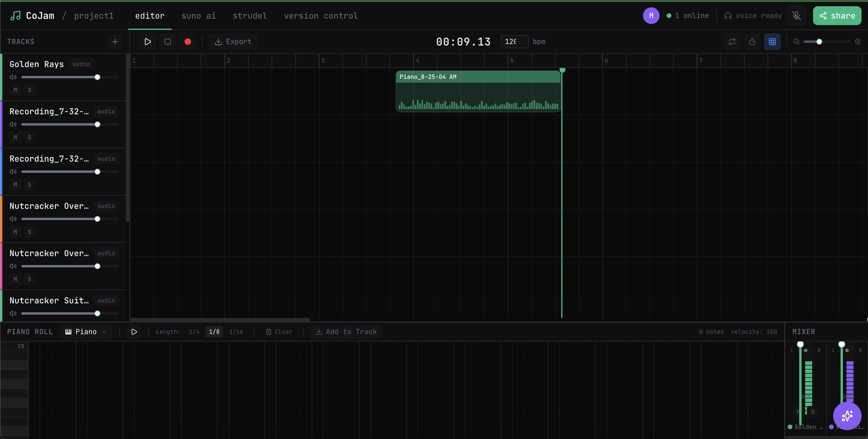Unmute the microphone icon near voice ready
Image resolution: width=868 pixels, height=439 pixels.
tap(796, 16)
